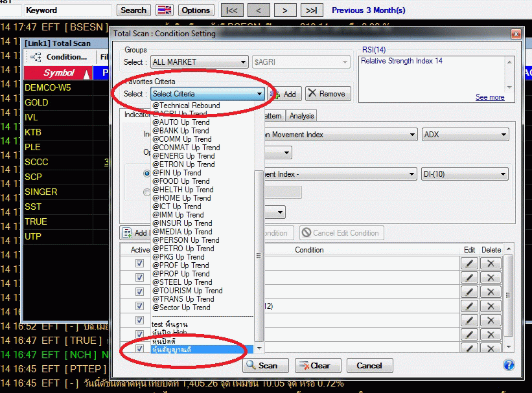532x393 pixels.
Task: Click the blue help question icon
Action: 509,365
